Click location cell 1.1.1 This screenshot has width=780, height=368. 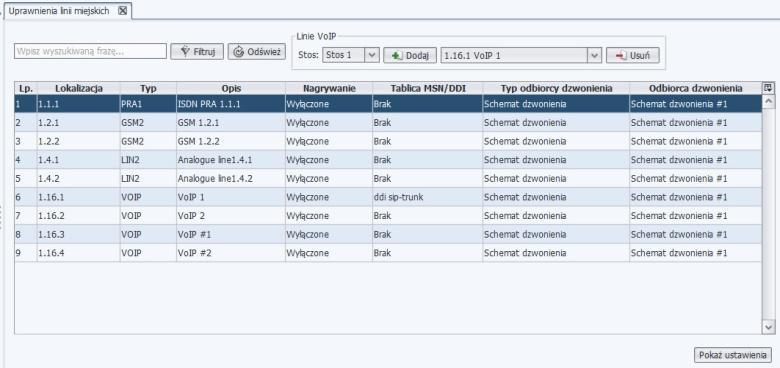[79, 104]
